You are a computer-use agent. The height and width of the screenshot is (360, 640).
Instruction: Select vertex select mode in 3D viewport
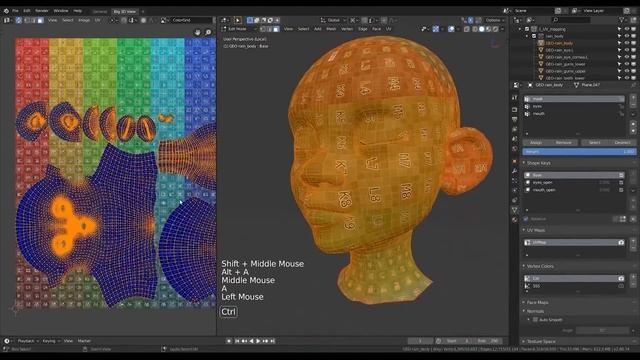(x=263, y=29)
